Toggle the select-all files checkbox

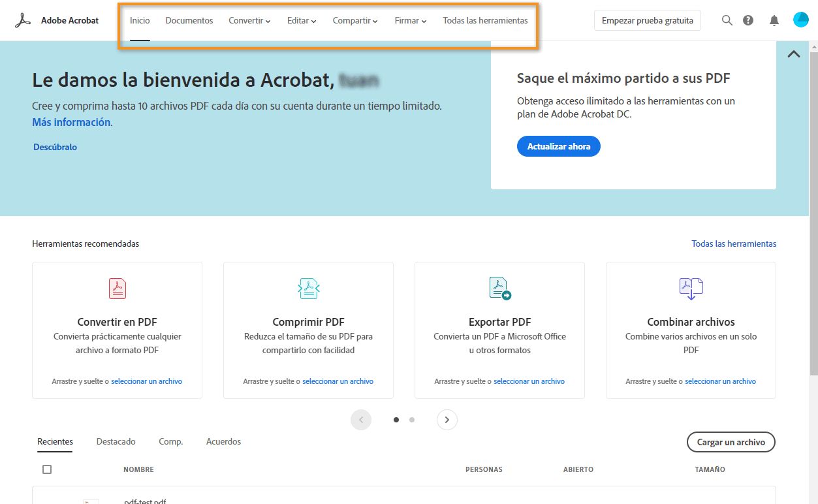pos(47,469)
